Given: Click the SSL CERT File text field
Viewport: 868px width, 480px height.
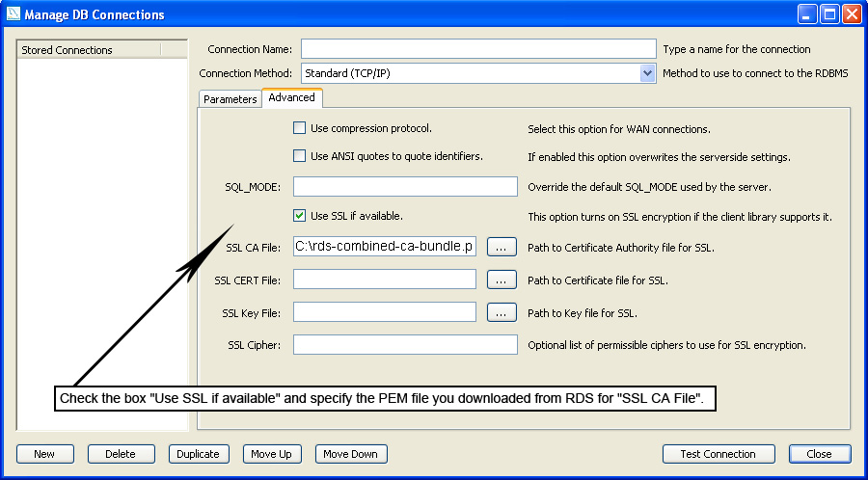Looking at the screenshot, I should click(385, 280).
